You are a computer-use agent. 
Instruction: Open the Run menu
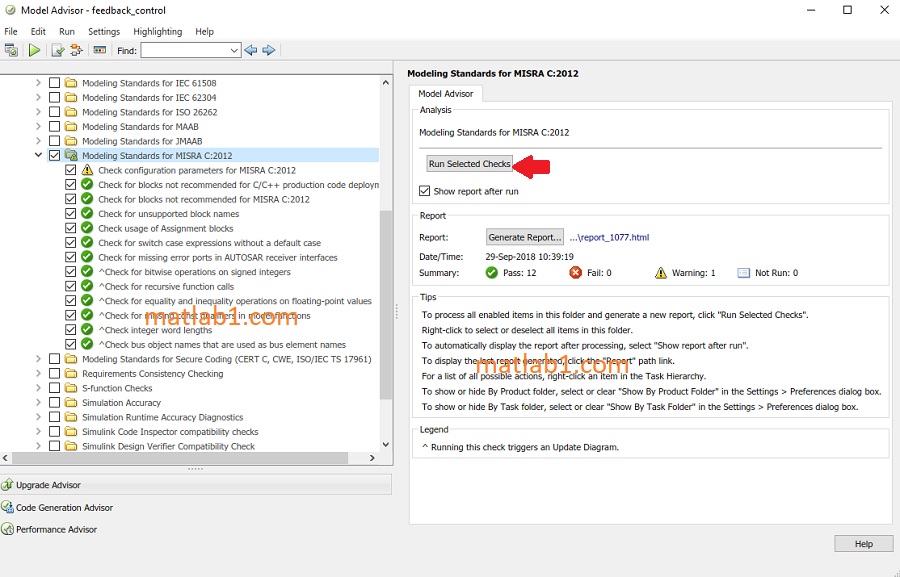pos(67,32)
